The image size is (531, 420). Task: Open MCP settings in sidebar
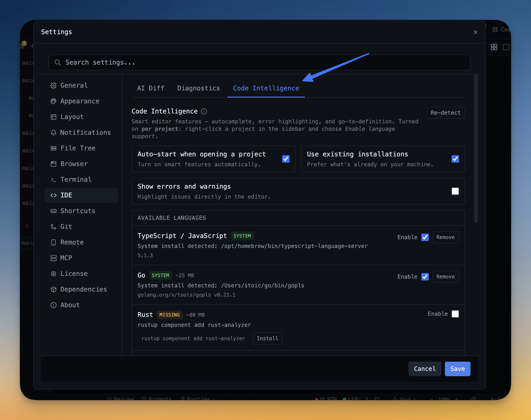tap(66, 258)
